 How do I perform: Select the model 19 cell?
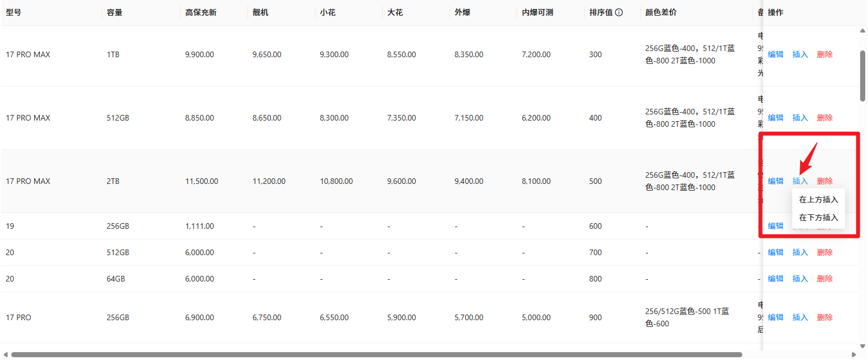coord(10,226)
